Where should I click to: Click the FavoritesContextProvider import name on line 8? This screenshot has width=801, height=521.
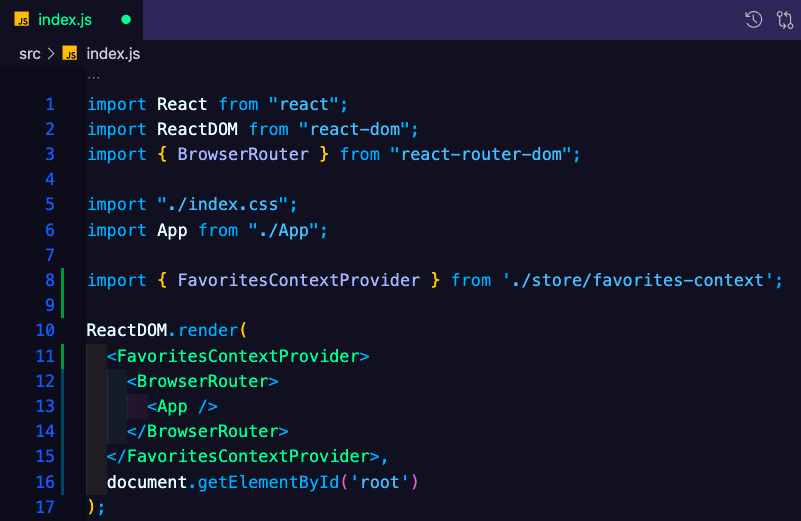298,280
